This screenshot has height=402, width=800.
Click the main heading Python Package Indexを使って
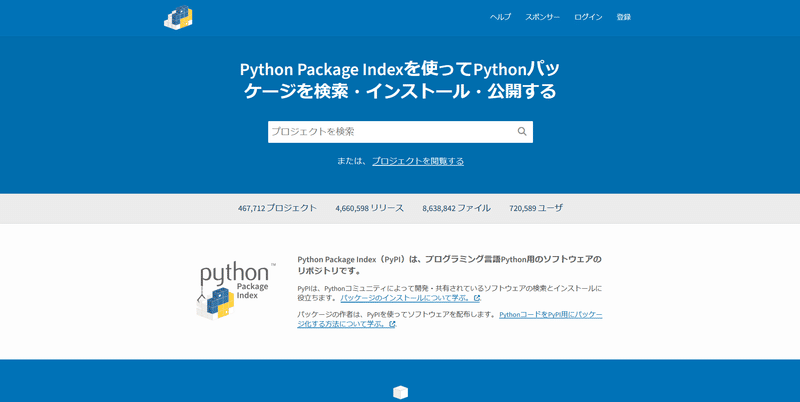(400, 80)
